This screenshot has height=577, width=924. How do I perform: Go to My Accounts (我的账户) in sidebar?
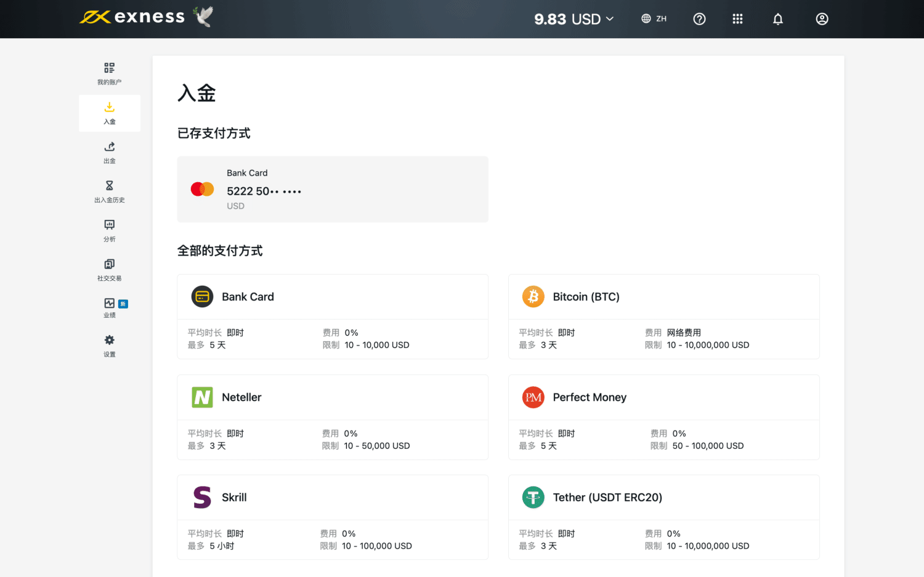click(x=109, y=73)
